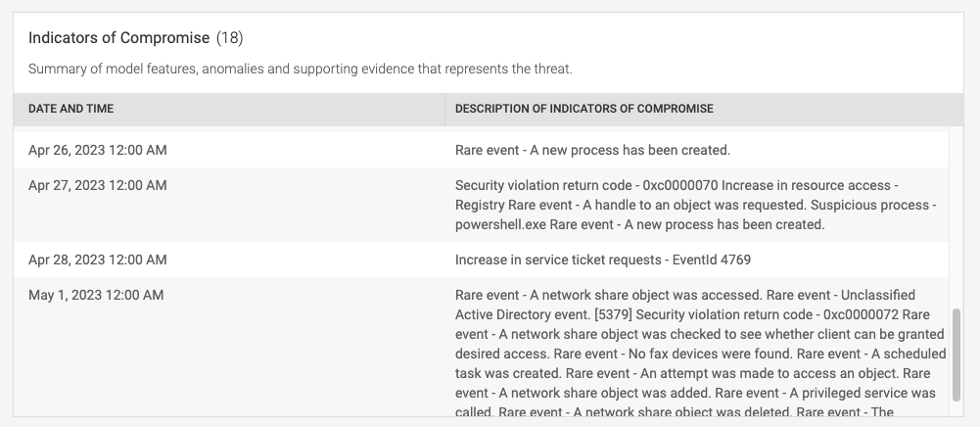Viewport: 980px width, 427px height.
Task: Click the (18) indicator count
Action: click(229, 37)
